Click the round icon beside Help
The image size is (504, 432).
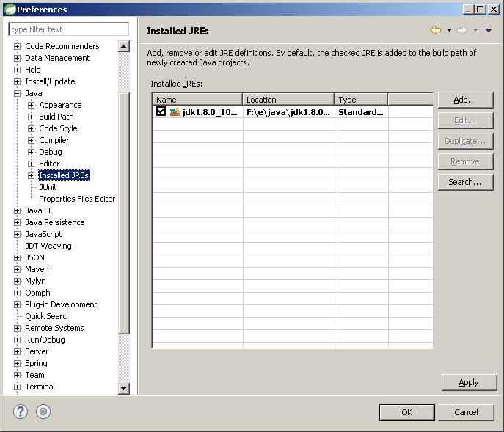coord(43,411)
